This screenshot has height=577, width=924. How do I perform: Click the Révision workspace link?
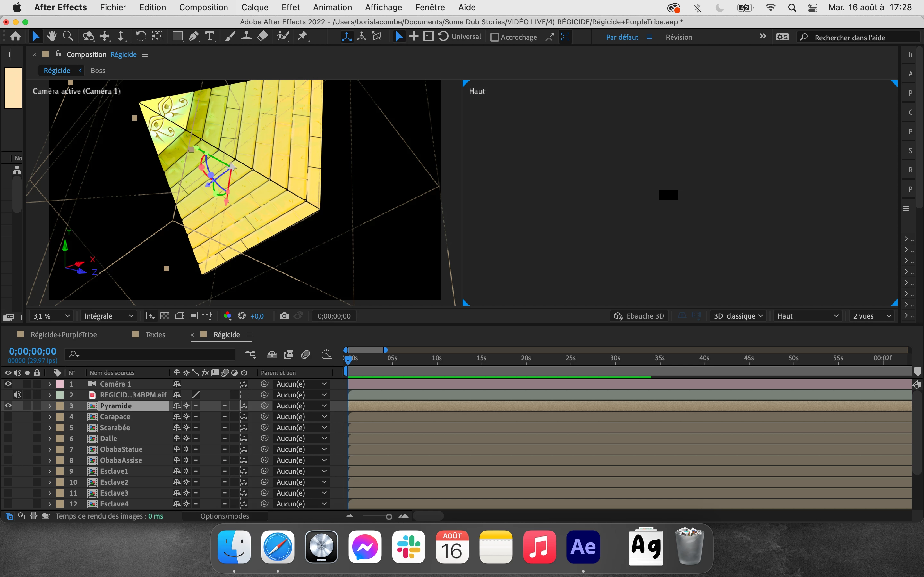[x=679, y=38]
